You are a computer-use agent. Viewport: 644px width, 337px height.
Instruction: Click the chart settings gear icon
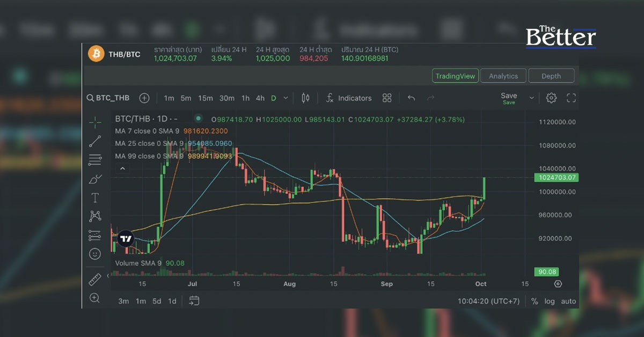[551, 98]
